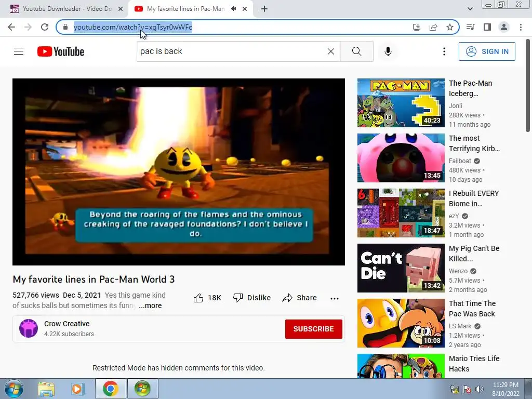
Task: Click Wenzo channel name
Action: [x=458, y=271]
